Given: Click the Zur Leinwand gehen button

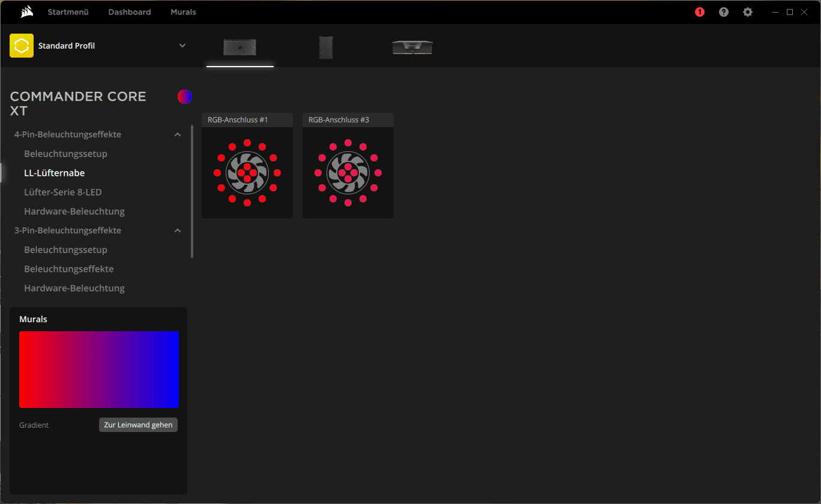Looking at the screenshot, I should [138, 425].
